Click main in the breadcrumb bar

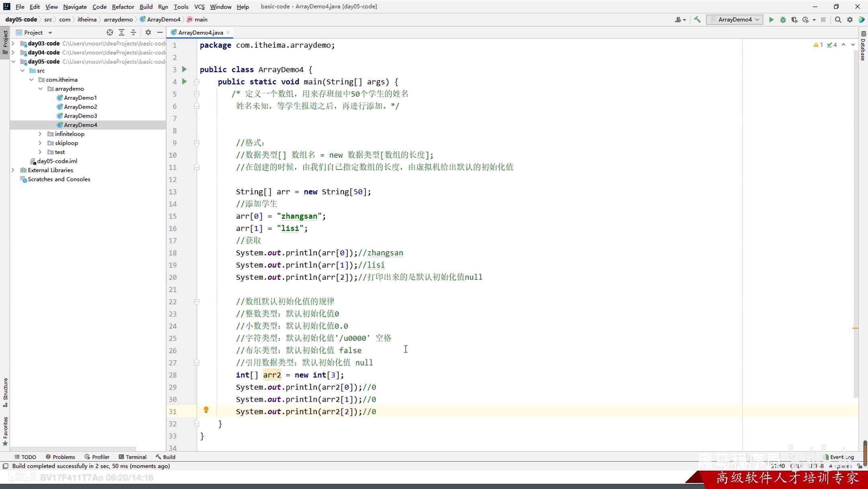pyautogui.click(x=201, y=19)
